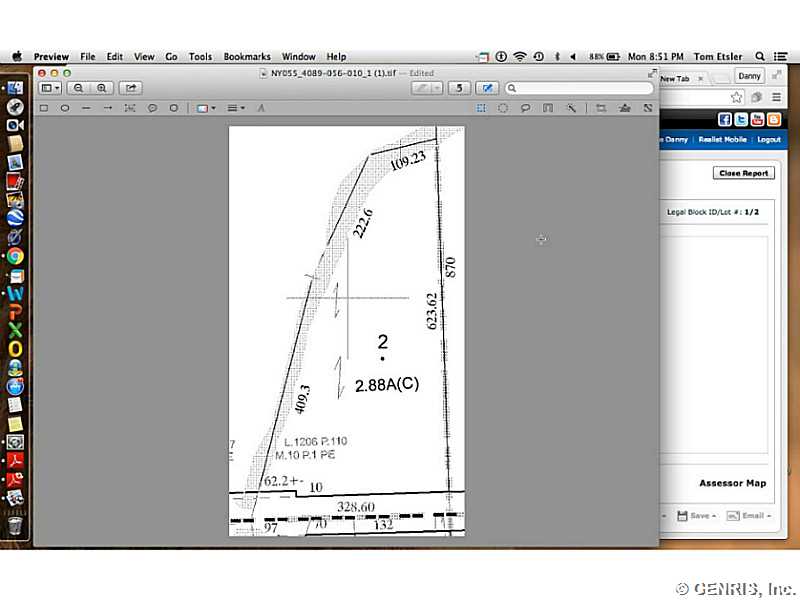
Task: Click the zoom out magnifier button
Action: point(79,88)
